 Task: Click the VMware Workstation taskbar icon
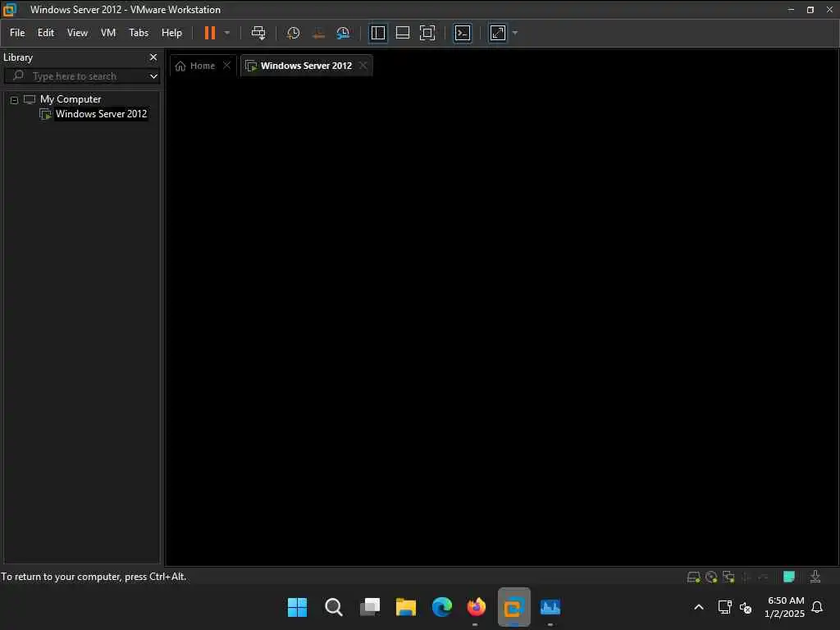point(514,608)
